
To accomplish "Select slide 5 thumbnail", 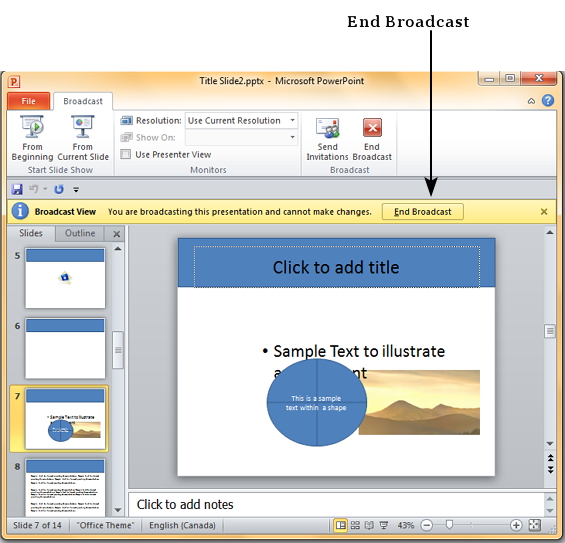I will coord(65,278).
